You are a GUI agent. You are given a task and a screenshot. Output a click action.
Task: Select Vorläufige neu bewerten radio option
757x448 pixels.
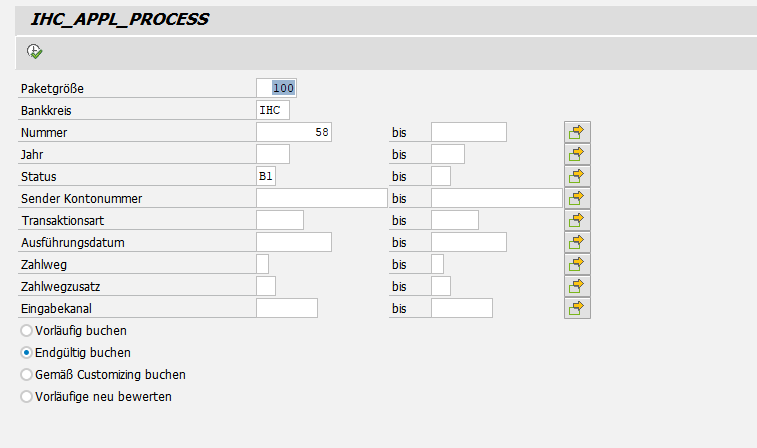tap(27, 396)
